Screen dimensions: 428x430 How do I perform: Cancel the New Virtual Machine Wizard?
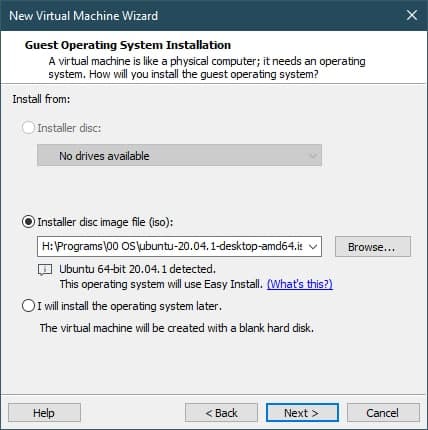tap(383, 413)
